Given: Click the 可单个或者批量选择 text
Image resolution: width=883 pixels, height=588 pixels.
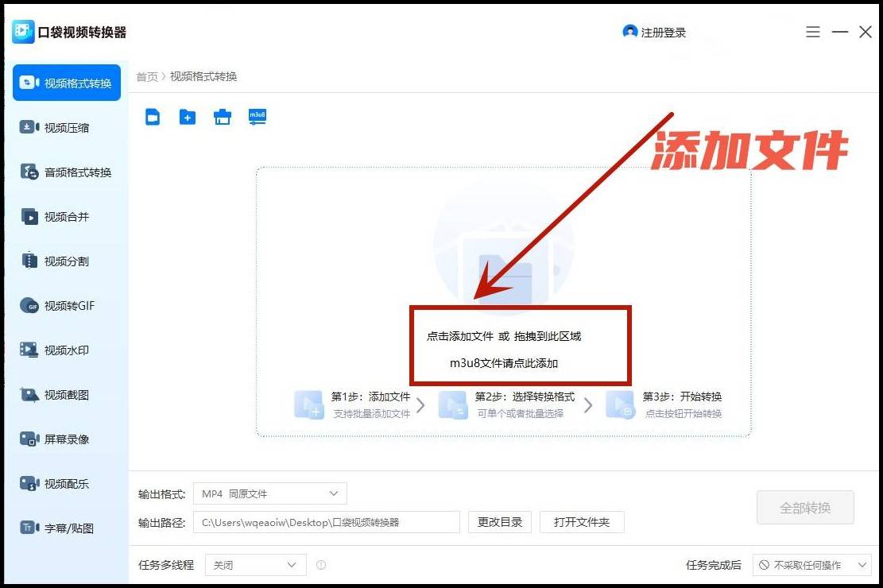Looking at the screenshot, I should [521, 414].
